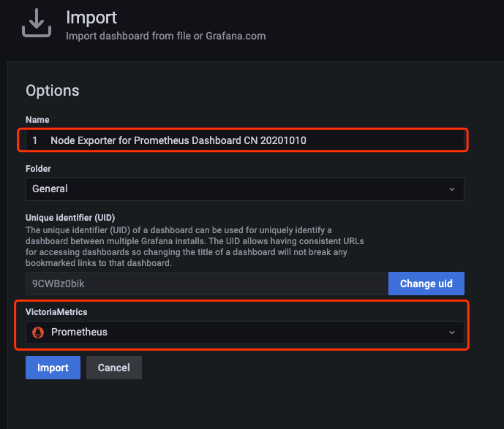Image resolution: width=504 pixels, height=429 pixels.
Task: Click the dashboard Name input field
Action: (x=241, y=140)
